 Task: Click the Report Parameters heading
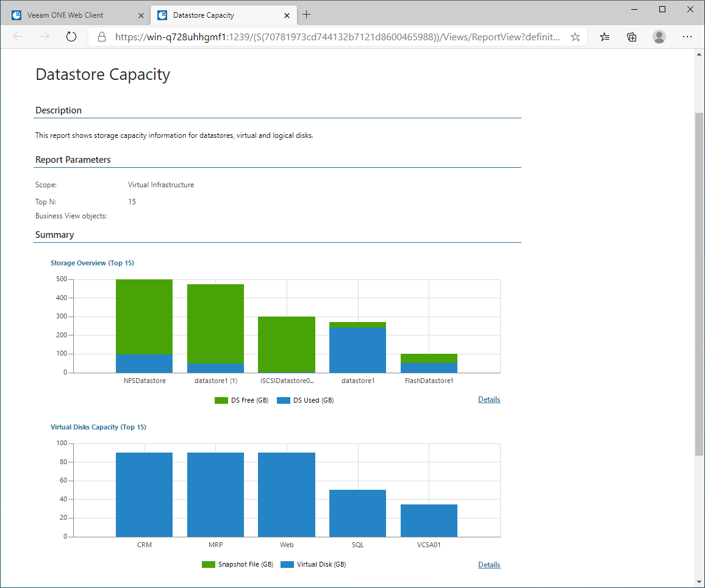[x=73, y=160]
